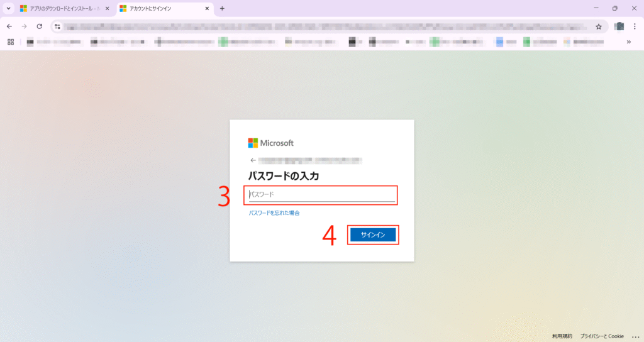
Task: Click the browser forward arrow
Action: pyautogui.click(x=25, y=26)
